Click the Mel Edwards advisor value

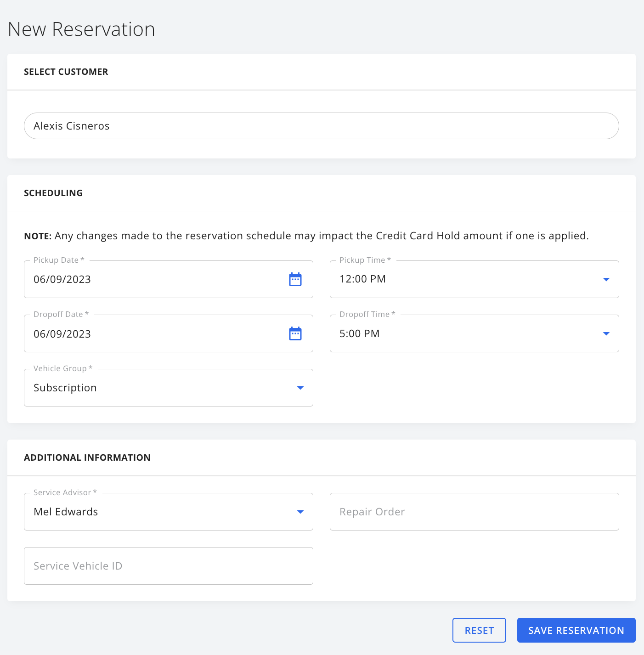point(66,512)
